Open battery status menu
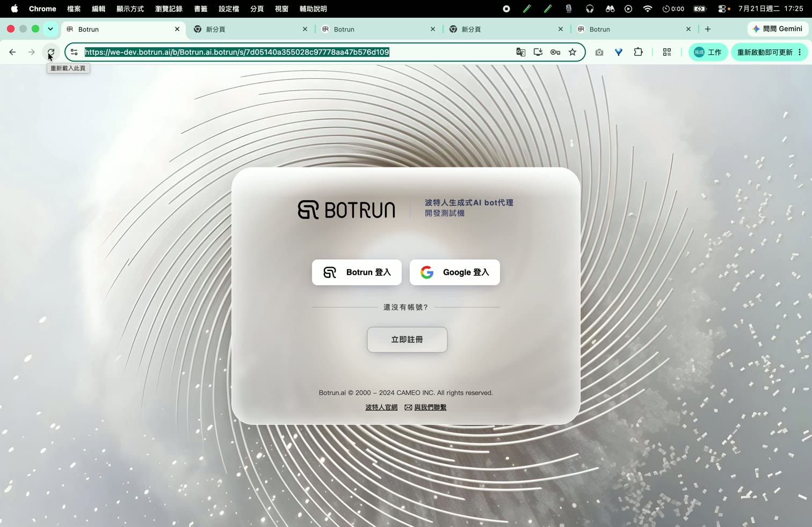The height and width of the screenshot is (527, 812). pos(700,9)
